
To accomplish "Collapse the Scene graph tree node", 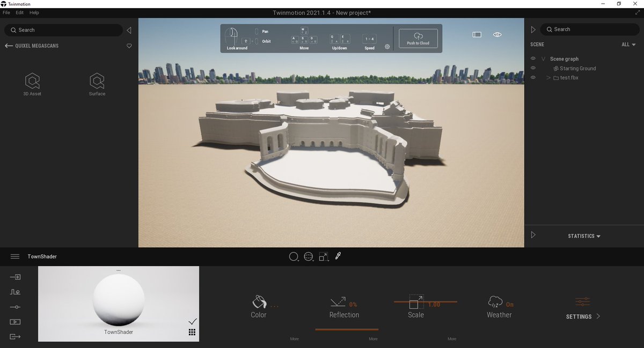I will [x=543, y=59].
